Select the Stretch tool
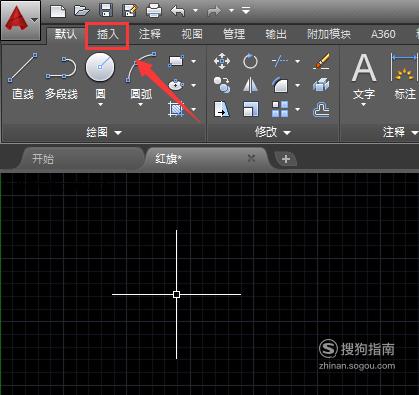Viewport: 419px width, 395px height. [222, 109]
